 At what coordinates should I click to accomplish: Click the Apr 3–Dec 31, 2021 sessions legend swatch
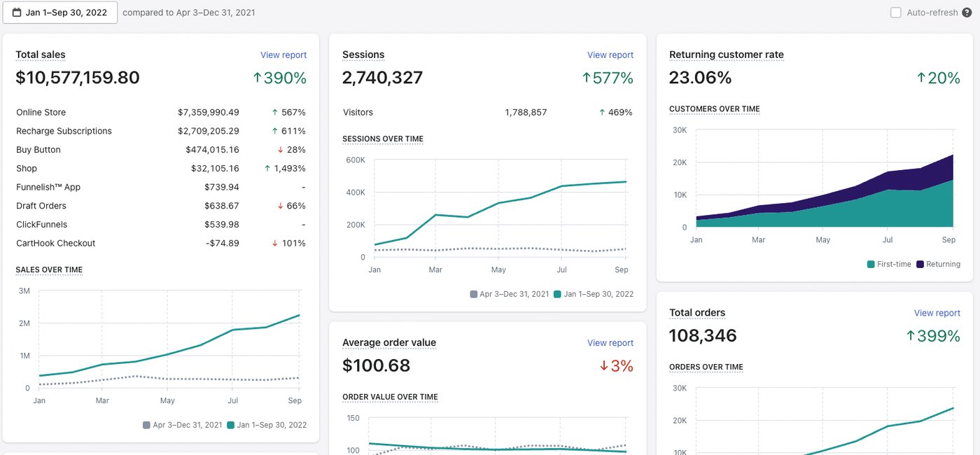tap(474, 294)
